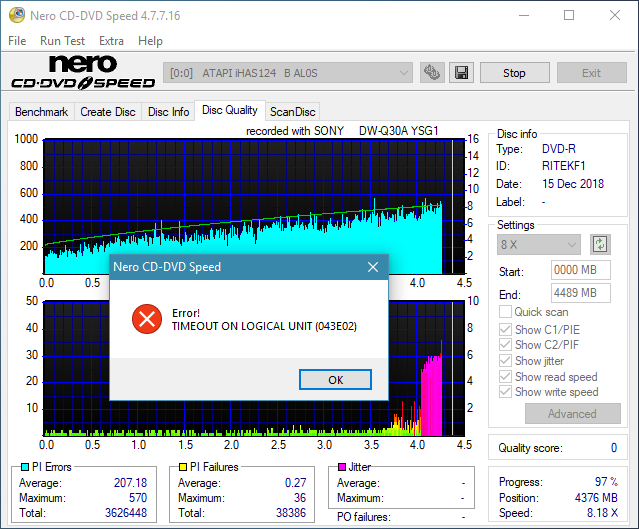639x529 pixels.
Task: Select the Disc Quality tab
Action: (x=230, y=110)
